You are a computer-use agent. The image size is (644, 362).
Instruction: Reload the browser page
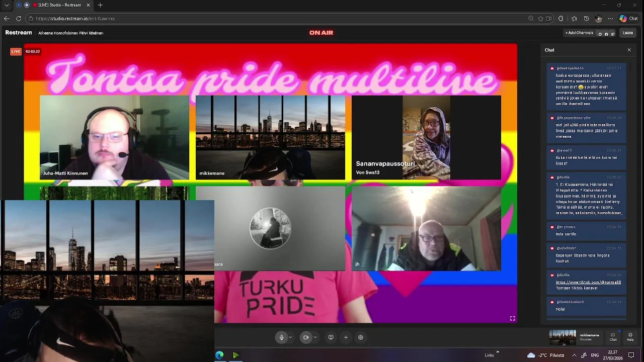19,19
